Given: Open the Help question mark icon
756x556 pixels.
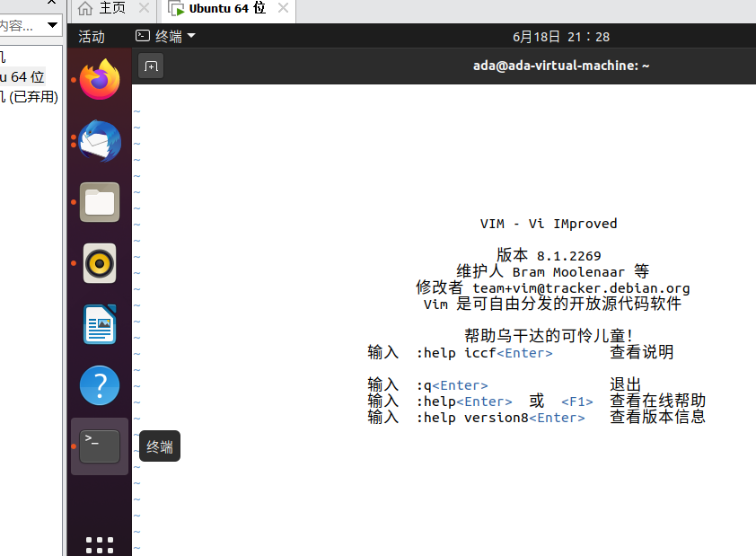Looking at the screenshot, I should coord(100,385).
